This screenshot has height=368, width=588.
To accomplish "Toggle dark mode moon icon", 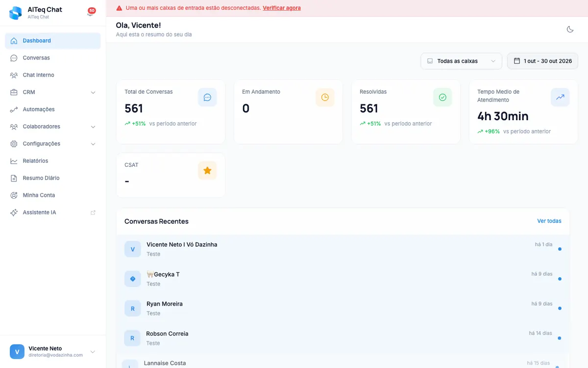I will (570, 29).
